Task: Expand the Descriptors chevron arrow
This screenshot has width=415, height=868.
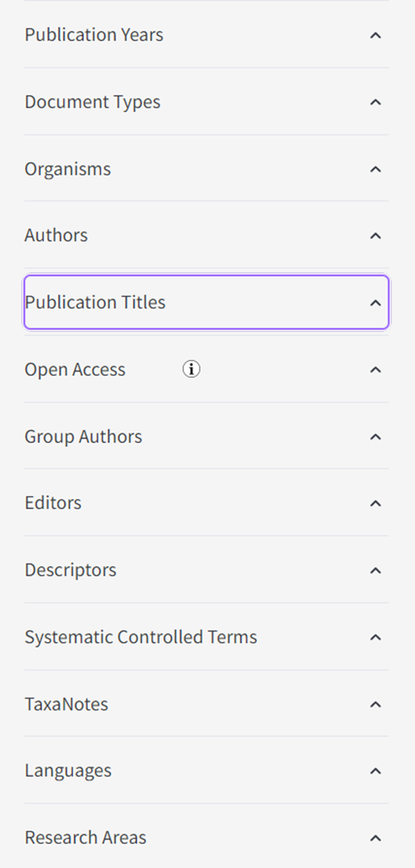Action: point(376,570)
